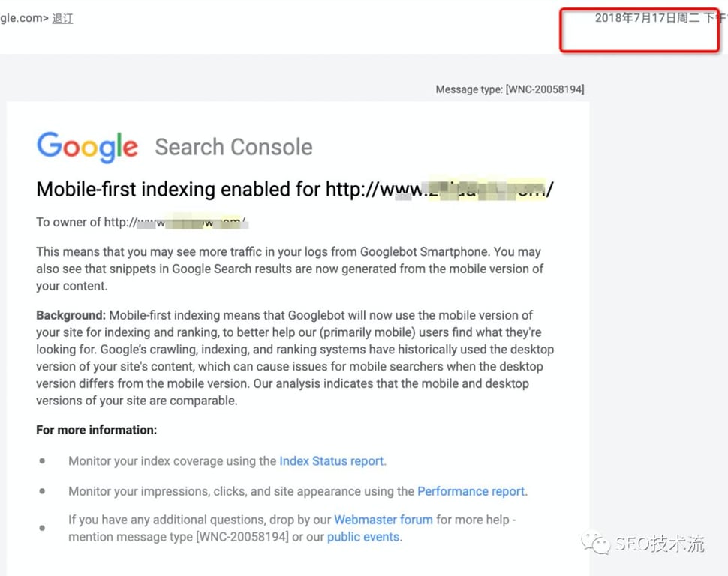Viewport: 728px width, 576px height.
Task: Visit the Webmaster forum link
Action: (383, 520)
